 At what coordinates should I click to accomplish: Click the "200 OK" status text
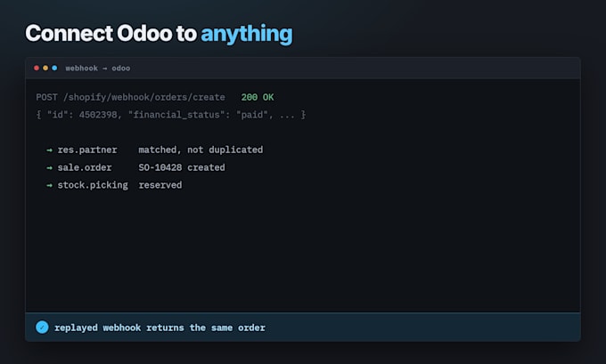[258, 97]
